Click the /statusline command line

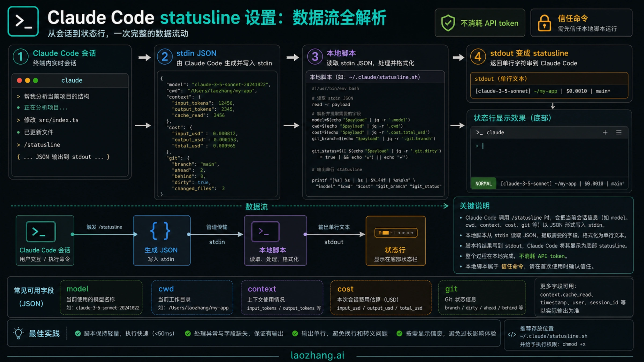click(x=38, y=145)
